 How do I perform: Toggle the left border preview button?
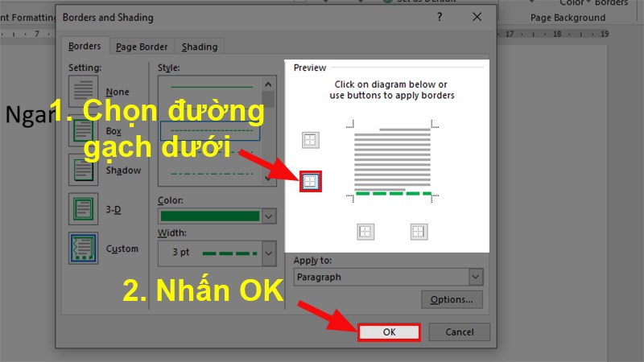click(365, 232)
